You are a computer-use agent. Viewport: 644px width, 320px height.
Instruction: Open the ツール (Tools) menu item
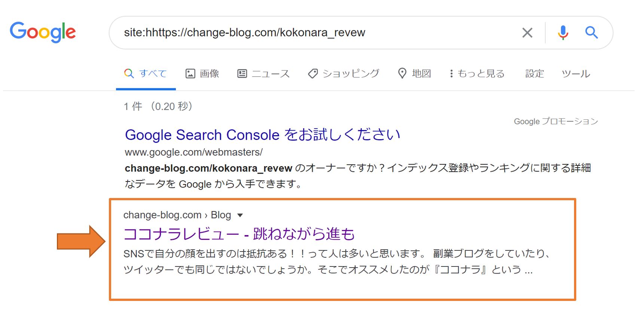pos(576,74)
